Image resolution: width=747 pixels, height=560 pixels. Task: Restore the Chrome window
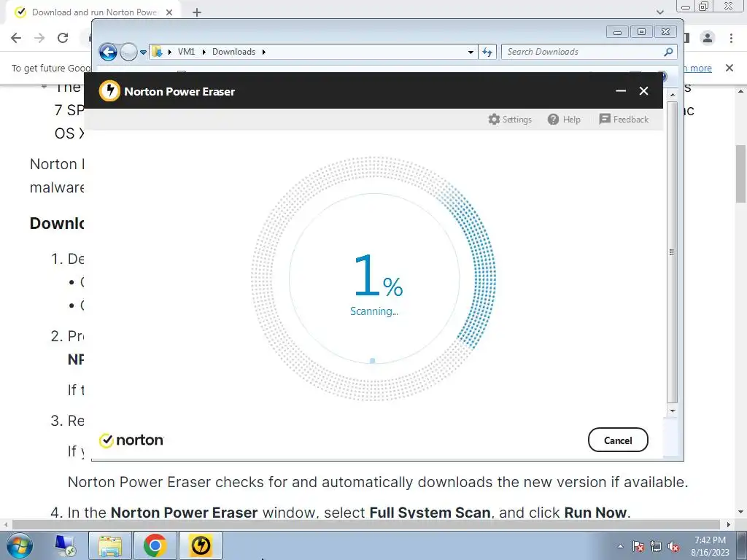tap(703, 6)
